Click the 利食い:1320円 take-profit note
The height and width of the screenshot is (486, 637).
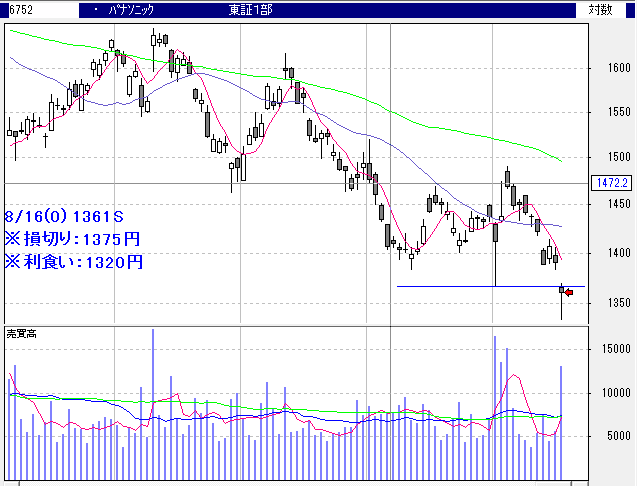74,262
